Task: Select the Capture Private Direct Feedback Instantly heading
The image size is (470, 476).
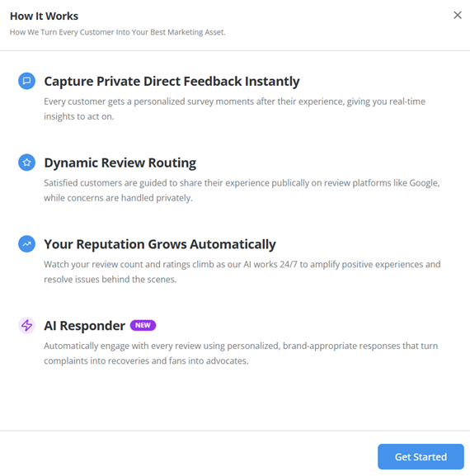Action: pos(172,82)
